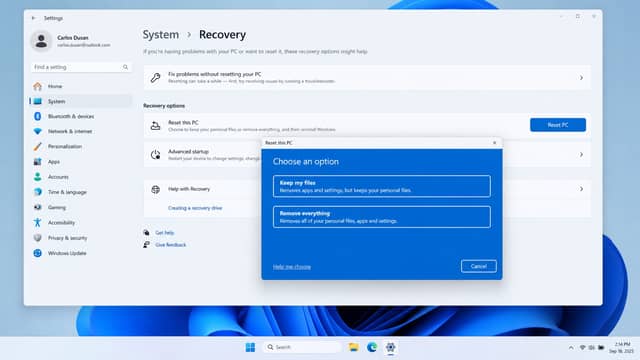
Task: Click the Get help link text
Action: 164,233
